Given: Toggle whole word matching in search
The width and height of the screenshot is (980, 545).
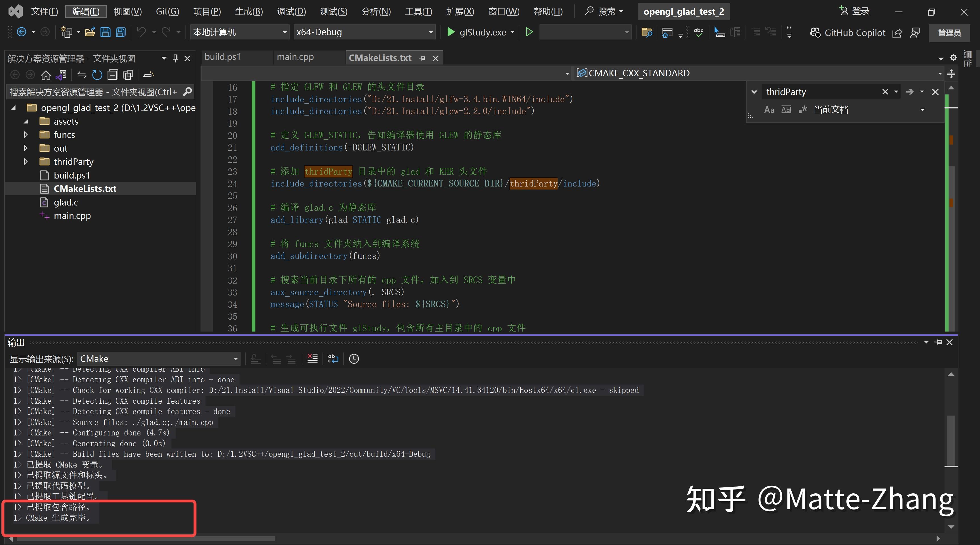Looking at the screenshot, I should 786,109.
